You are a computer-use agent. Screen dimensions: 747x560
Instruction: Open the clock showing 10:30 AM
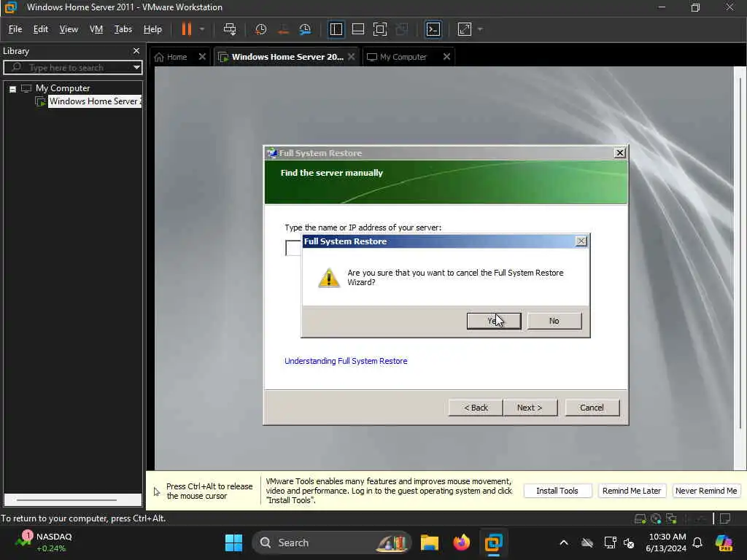point(667,542)
